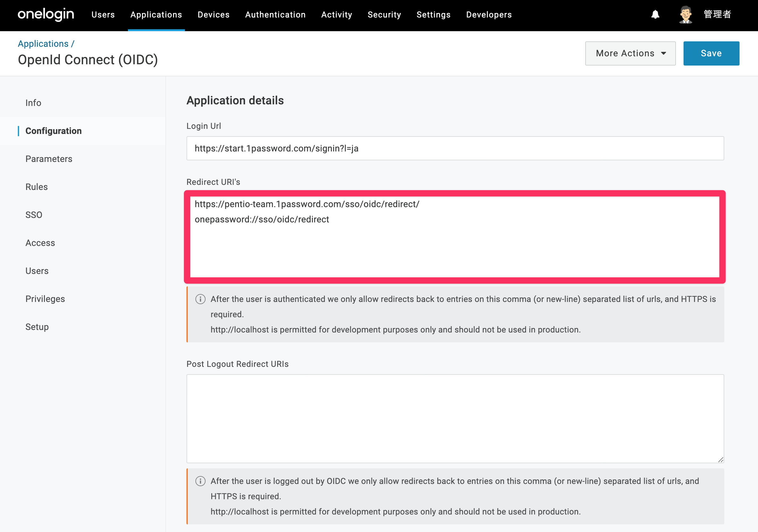
Task: Open the Users top menu
Action: click(x=103, y=15)
